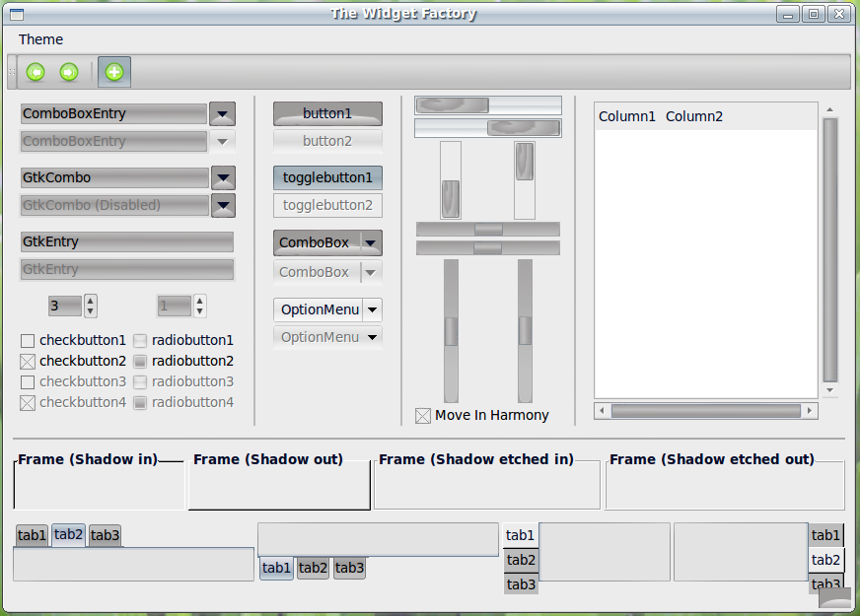860x616 pixels.
Task: Select tab3 in top-tab notebook
Action: (105, 535)
